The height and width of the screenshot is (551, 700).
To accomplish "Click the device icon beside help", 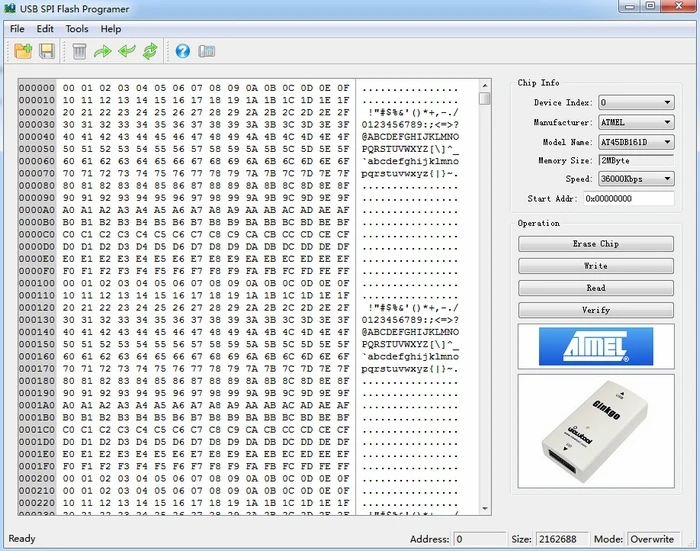I will tap(207, 51).
